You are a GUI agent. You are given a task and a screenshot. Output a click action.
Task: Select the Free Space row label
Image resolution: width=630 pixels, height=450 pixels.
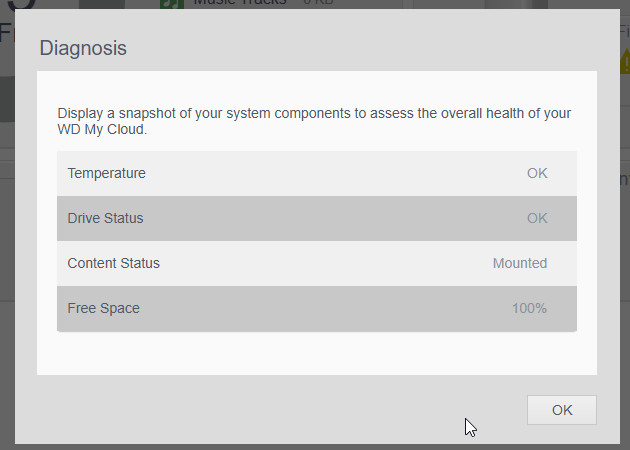[104, 308]
